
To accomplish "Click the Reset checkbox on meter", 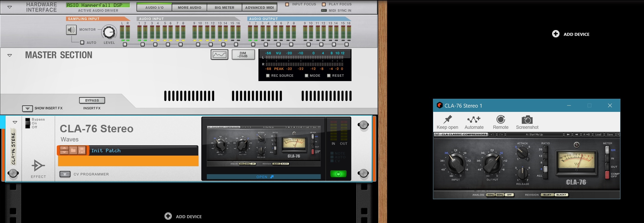I will [x=329, y=76].
